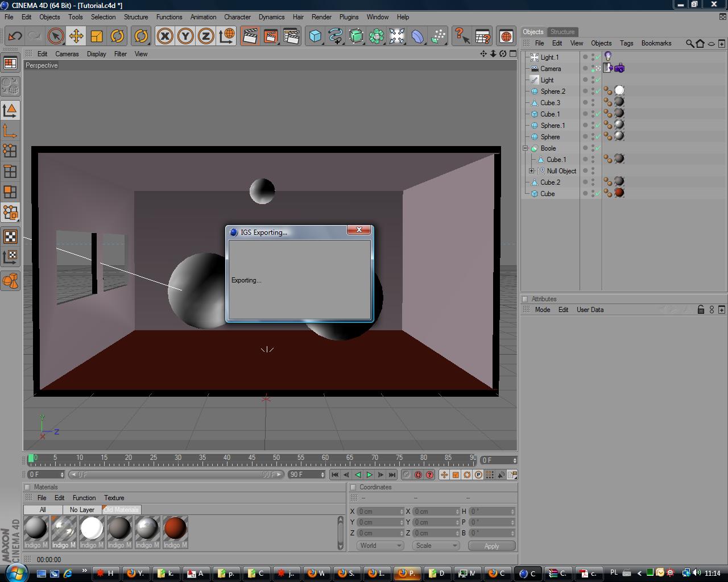
Task: Open the help question-mark cursor tool
Action: tap(462, 36)
